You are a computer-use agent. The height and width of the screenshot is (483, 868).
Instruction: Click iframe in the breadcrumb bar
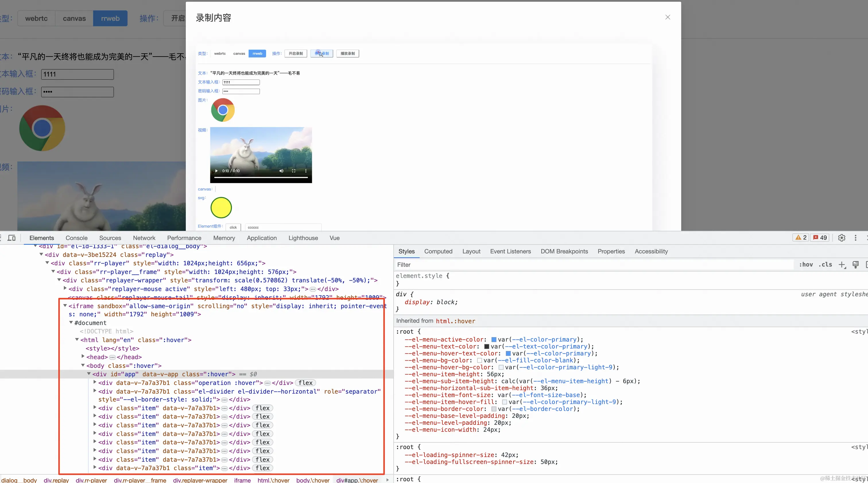[x=242, y=480]
